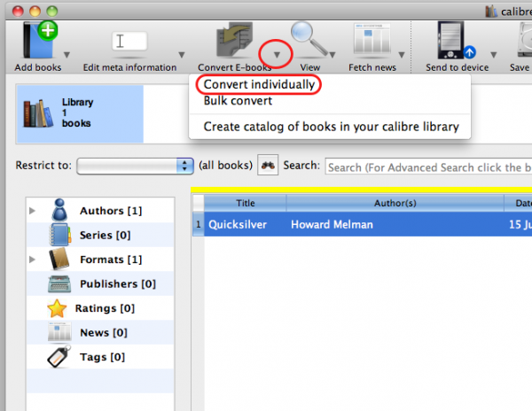Click the Library bookshelf icon
The image size is (532, 411).
point(38,113)
